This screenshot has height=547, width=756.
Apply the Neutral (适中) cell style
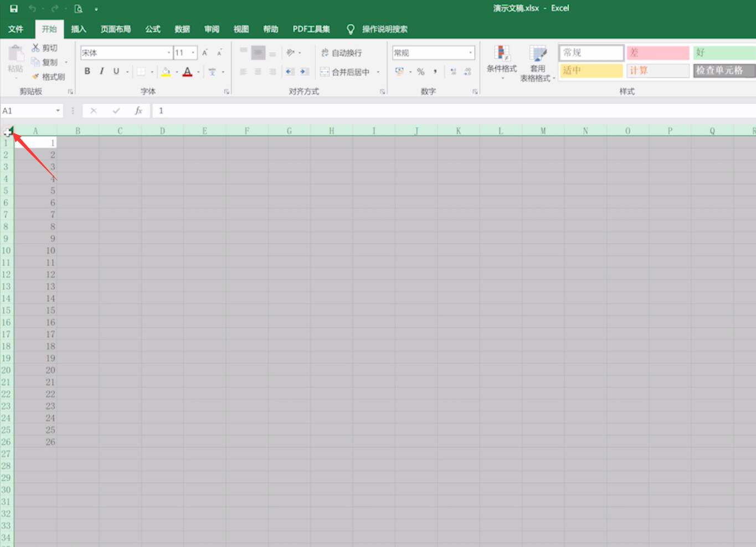tap(591, 70)
